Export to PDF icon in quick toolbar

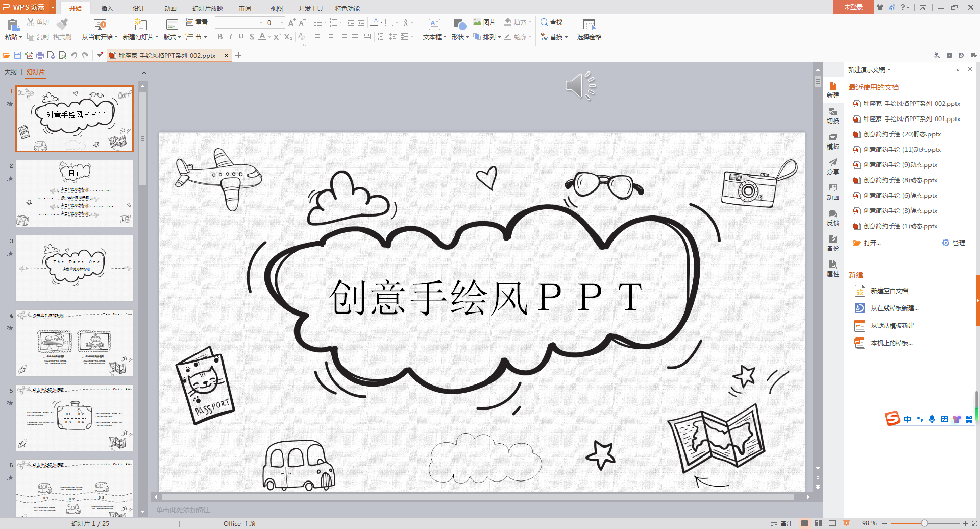coord(29,55)
